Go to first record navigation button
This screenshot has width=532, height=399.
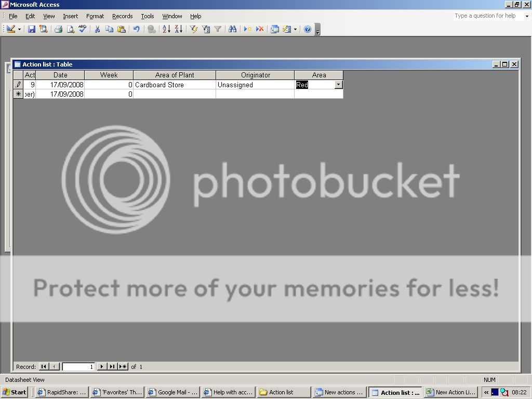44,366
